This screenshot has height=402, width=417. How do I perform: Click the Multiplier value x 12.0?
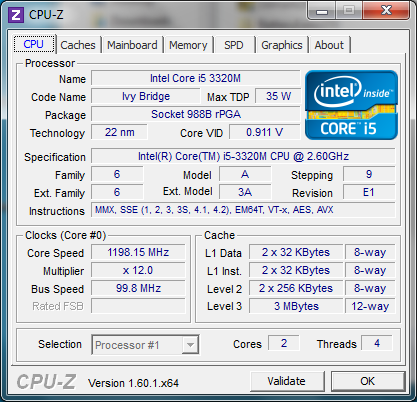coord(138,270)
